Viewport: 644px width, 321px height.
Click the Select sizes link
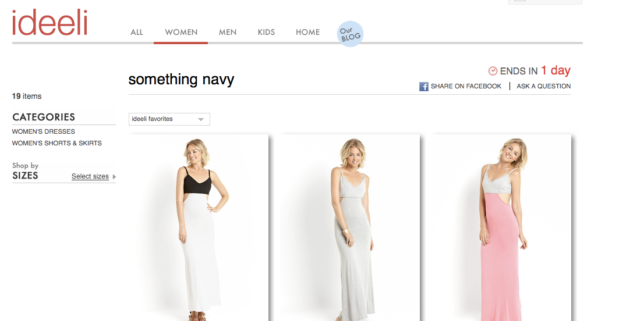coord(90,176)
